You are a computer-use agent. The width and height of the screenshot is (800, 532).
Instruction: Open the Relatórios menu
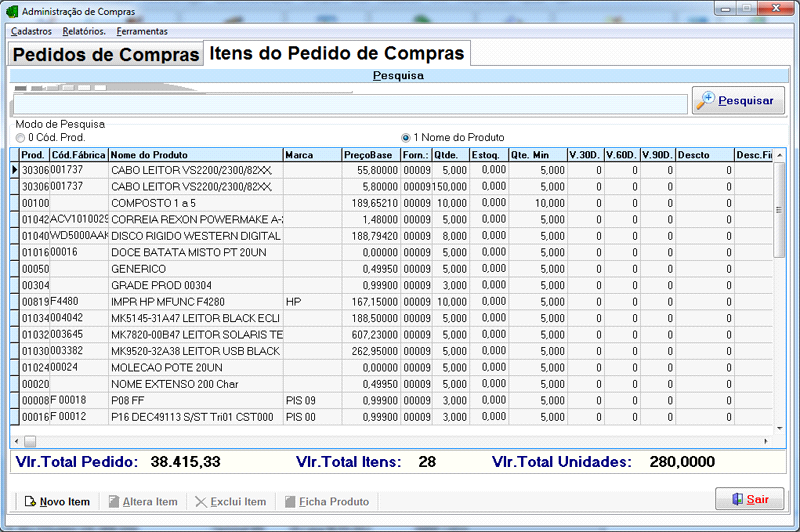tap(84, 31)
